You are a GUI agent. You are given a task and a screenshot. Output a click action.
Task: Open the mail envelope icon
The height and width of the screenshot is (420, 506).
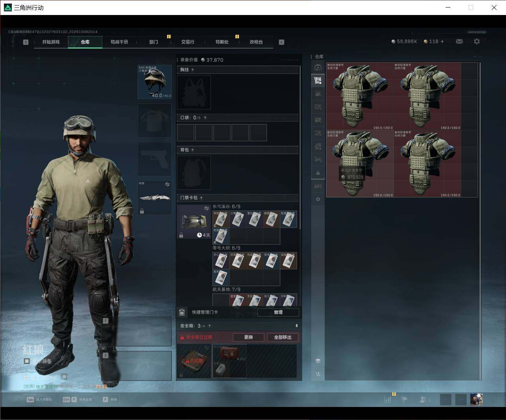tap(459, 41)
